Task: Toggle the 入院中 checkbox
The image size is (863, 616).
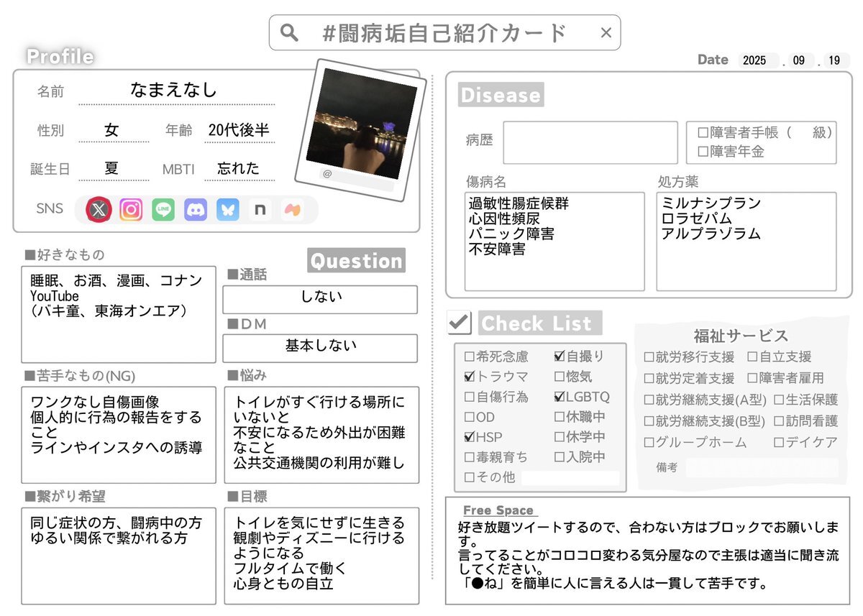Action: [x=560, y=457]
